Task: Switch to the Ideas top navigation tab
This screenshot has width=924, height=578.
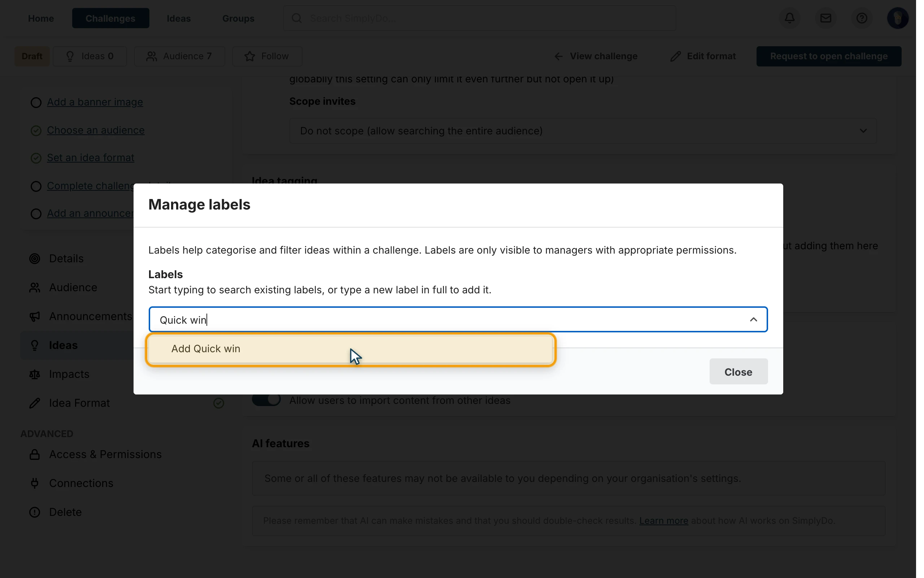Action: point(179,18)
